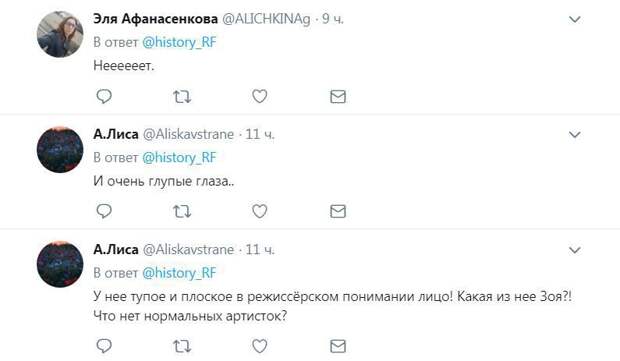
Task: Like the "Какая из нее Зоя" tweet
Action: click(x=260, y=346)
